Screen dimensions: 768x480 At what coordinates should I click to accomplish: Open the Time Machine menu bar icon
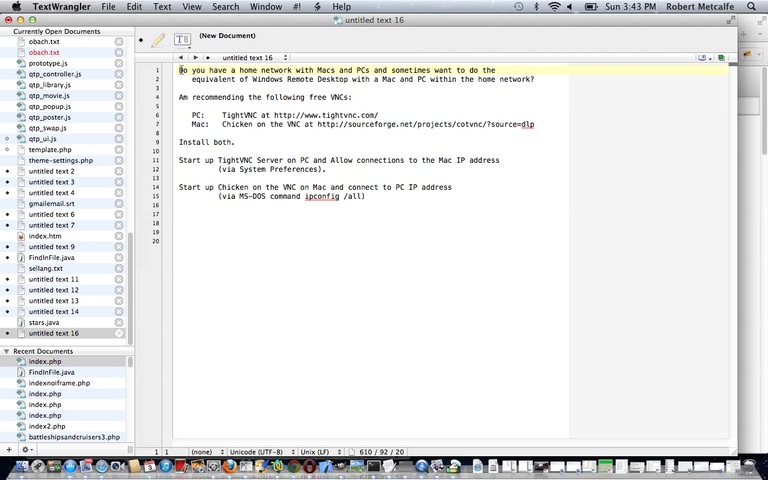point(518,6)
